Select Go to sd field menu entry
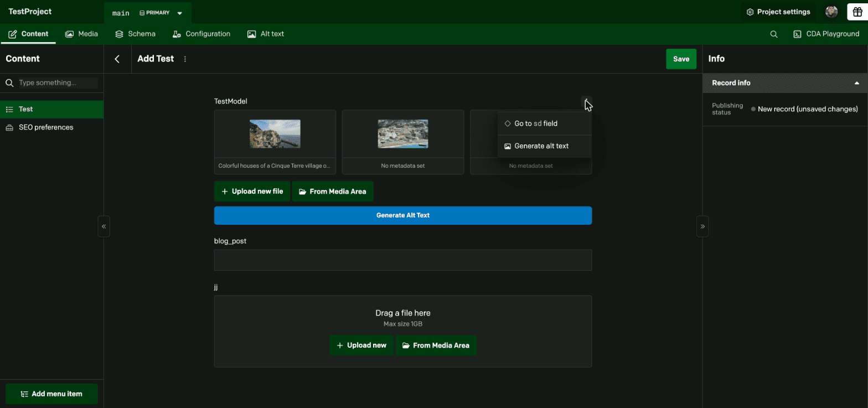Screen dimensions: 868x408 (x=545, y=123)
